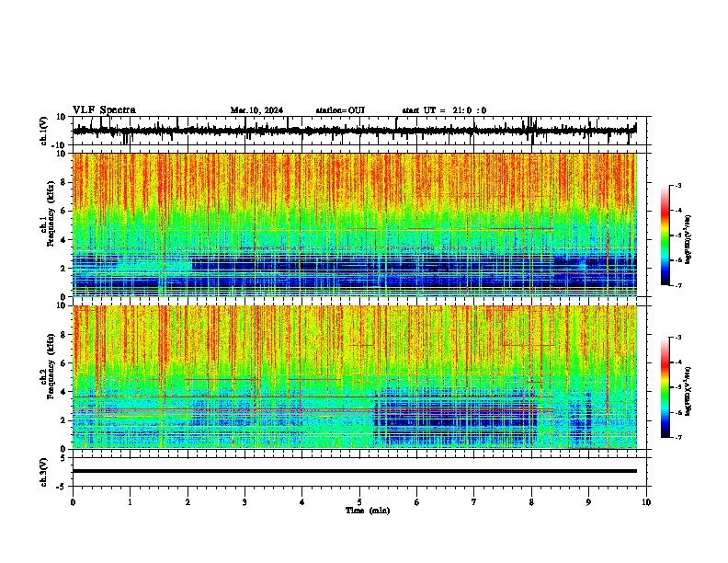
Task: Click the thick black ch.3 voltage line
Action: [355, 471]
